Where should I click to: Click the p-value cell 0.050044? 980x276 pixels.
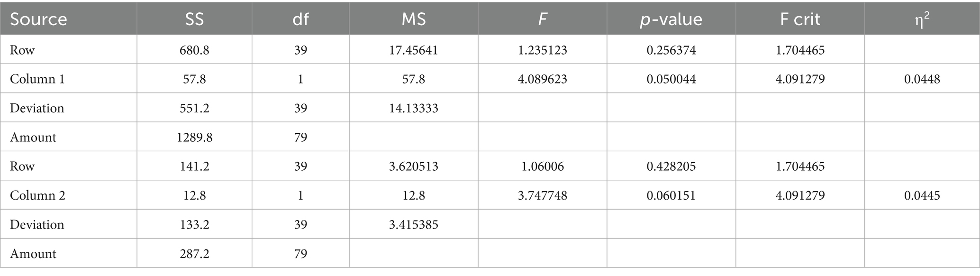(671, 79)
